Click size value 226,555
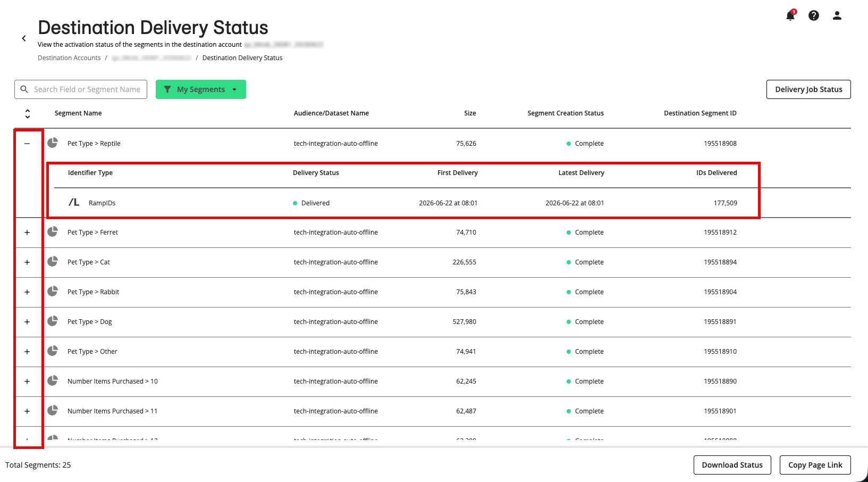Screen dimensions: 868x482 click(x=464, y=262)
